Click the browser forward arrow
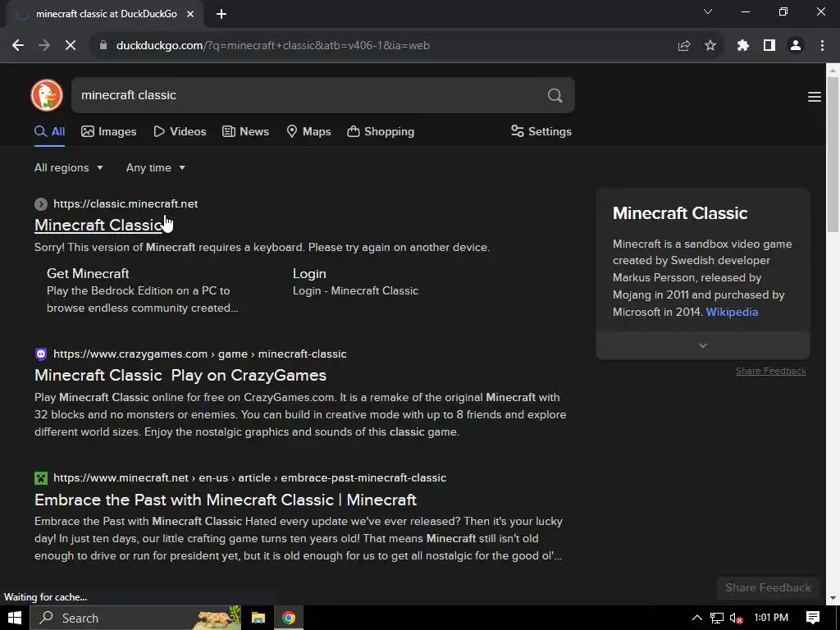The height and width of the screenshot is (630, 840). coord(44,46)
